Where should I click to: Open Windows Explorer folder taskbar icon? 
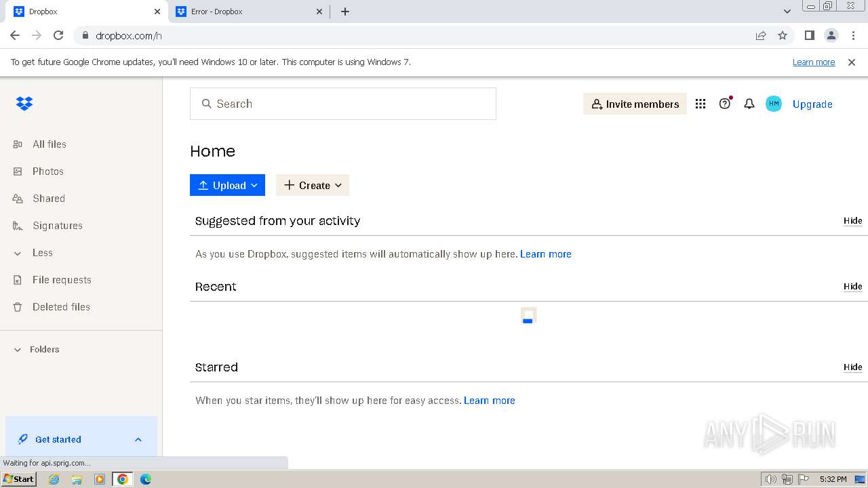(77, 479)
